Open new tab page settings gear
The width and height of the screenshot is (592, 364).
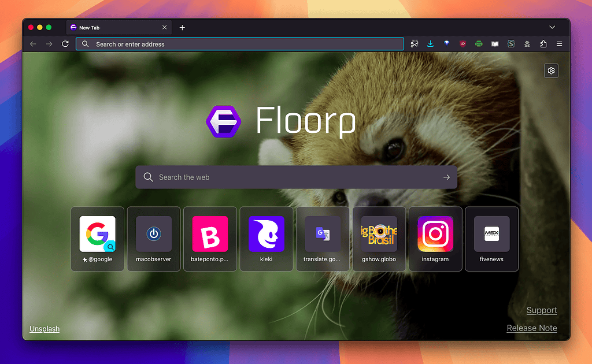pyautogui.click(x=551, y=70)
